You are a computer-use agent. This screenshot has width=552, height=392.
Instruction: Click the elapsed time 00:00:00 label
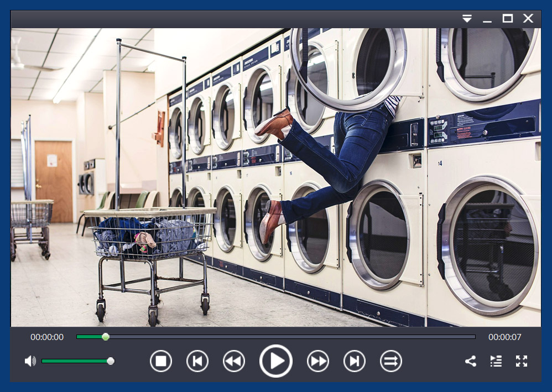(47, 337)
